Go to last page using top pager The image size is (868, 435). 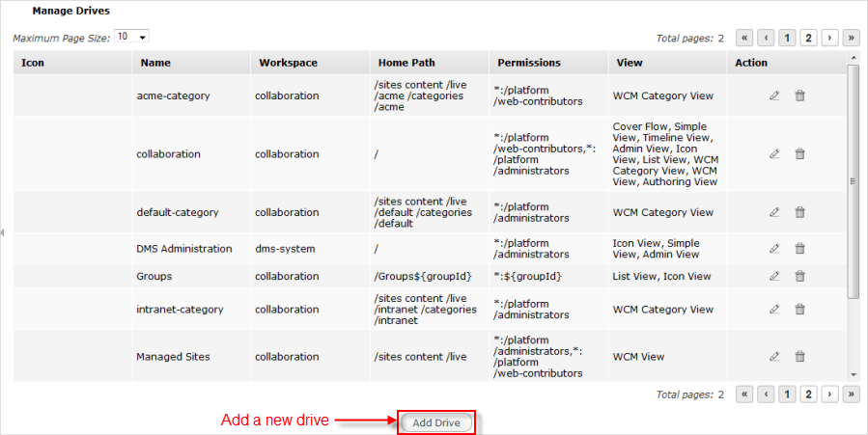(x=851, y=39)
